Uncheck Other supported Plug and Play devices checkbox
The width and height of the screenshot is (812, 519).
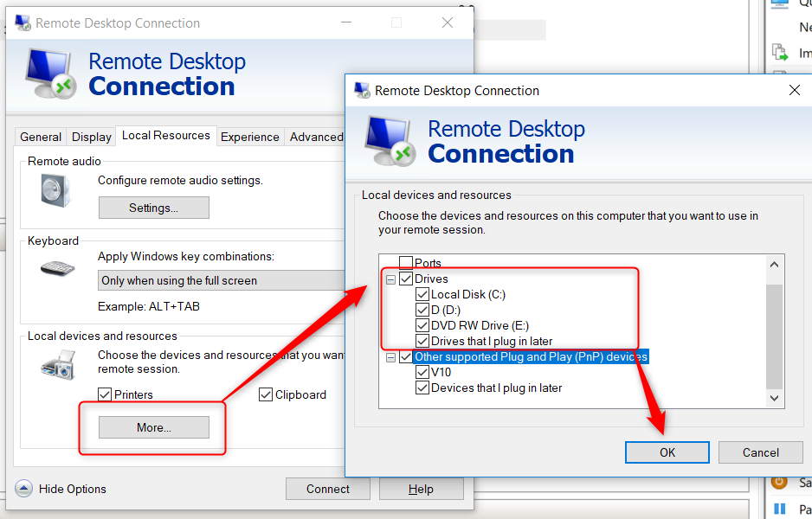(x=406, y=356)
